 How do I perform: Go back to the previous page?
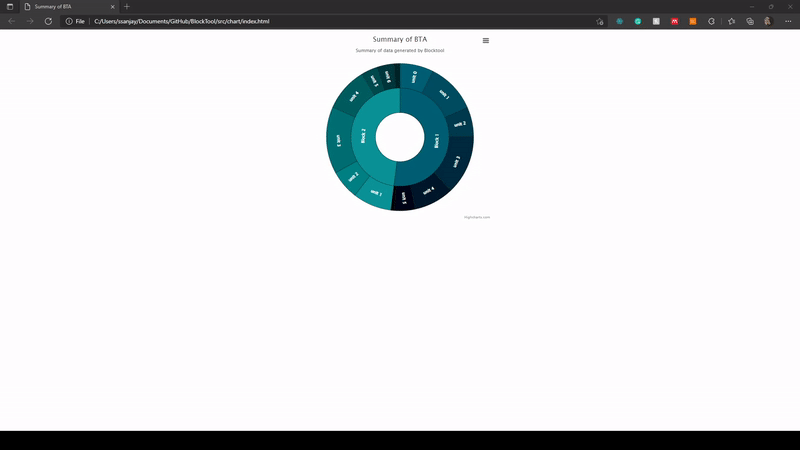click(11, 21)
